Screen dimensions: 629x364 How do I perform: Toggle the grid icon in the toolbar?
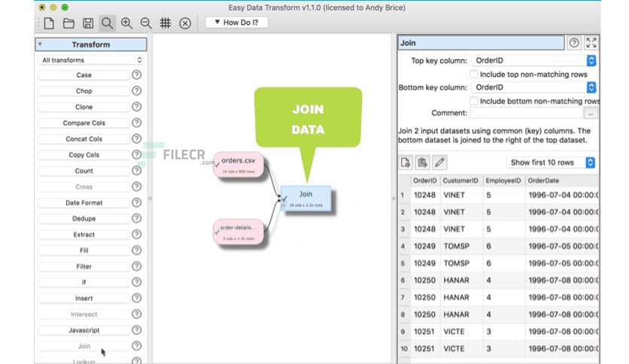(166, 23)
